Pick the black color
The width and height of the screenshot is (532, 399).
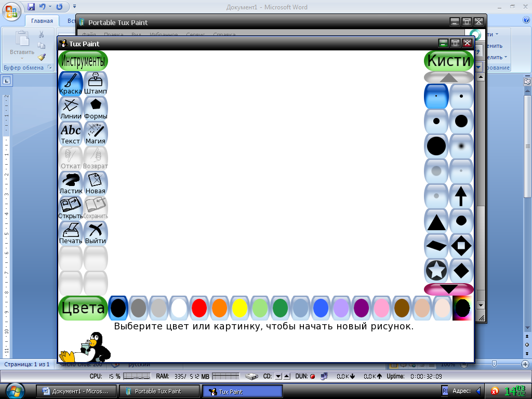[x=118, y=308]
